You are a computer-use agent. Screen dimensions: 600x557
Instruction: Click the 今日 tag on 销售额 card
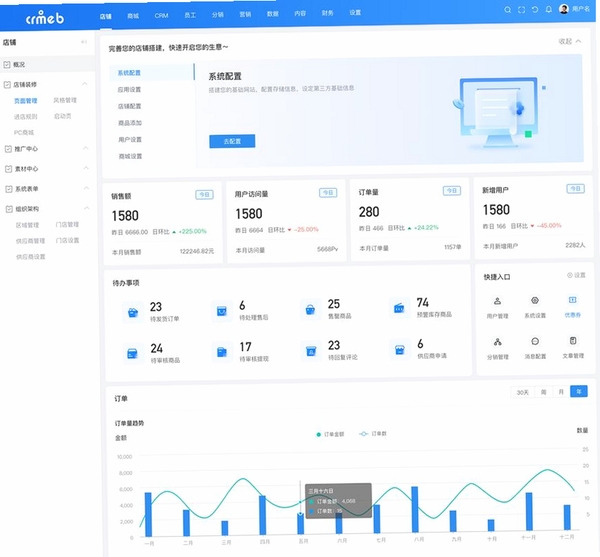pyautogui.click(x=204, y=195)
